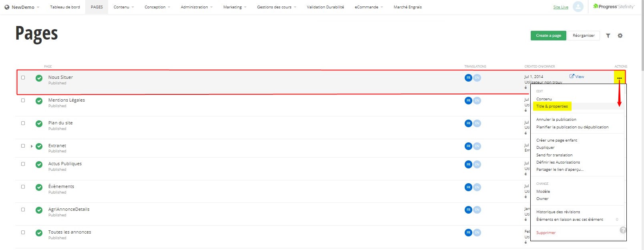The width and height of the screenshot is (644, 250).
Task: Click the FR translation badge for Mentions Légales
Action: pos(468,100)
